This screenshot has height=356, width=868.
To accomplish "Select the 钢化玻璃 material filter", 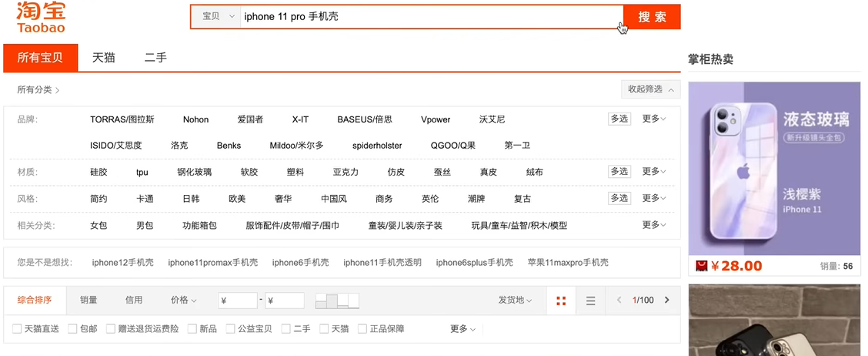I will coord(195,173).
